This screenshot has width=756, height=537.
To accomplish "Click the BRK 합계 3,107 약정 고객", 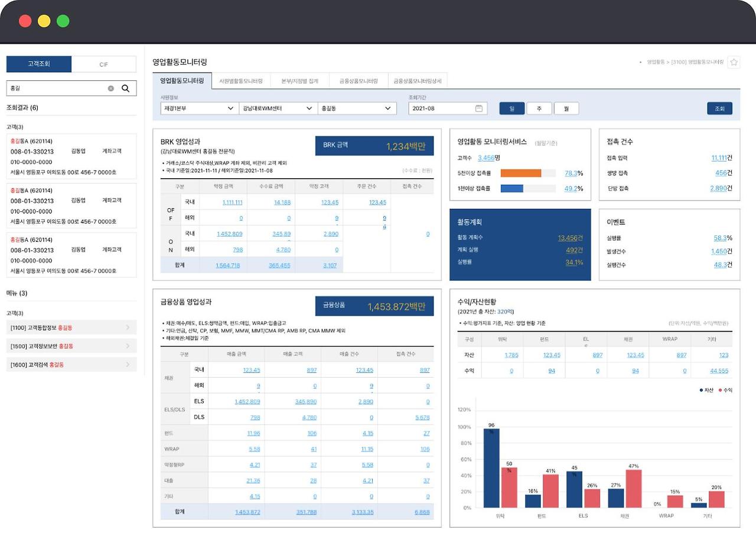I will click(330, 266).
